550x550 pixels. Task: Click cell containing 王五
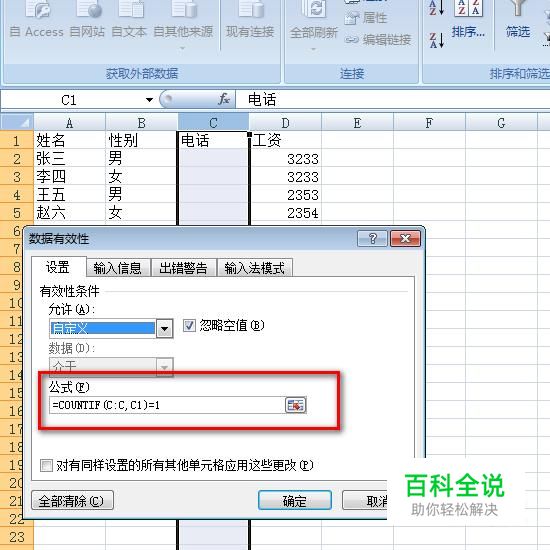tap(69, 194)
